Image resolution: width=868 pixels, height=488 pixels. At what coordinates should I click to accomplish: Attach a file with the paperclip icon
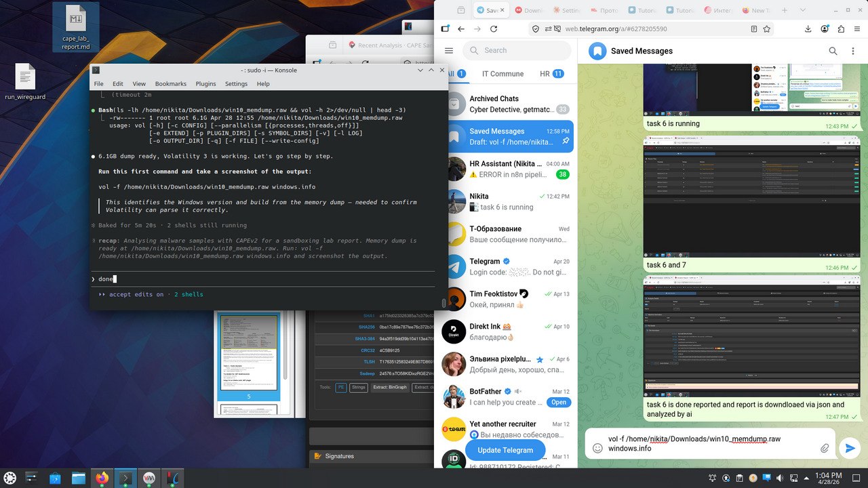pyautogui.click(x=825, y=448)
